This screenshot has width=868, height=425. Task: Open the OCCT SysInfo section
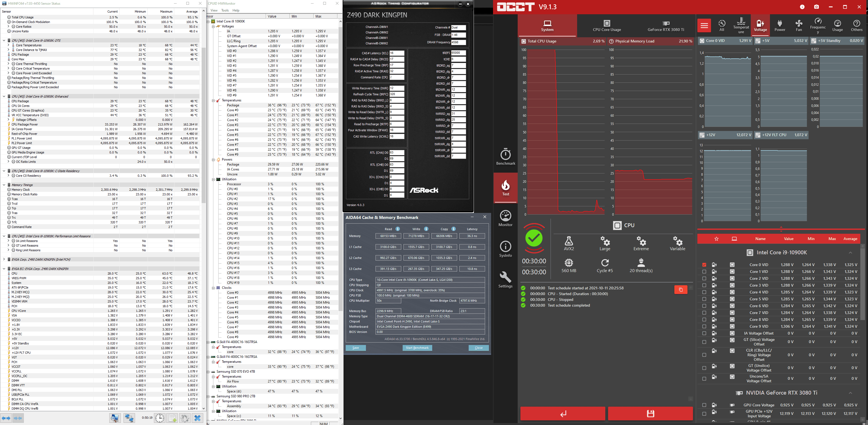(x=505, y=249)
